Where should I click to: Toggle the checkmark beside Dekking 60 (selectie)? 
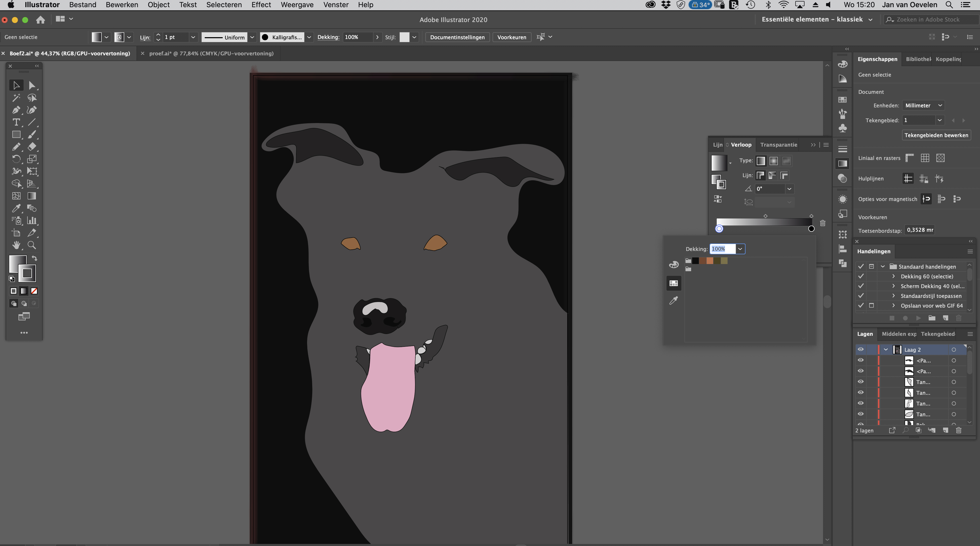coord(861,276)
